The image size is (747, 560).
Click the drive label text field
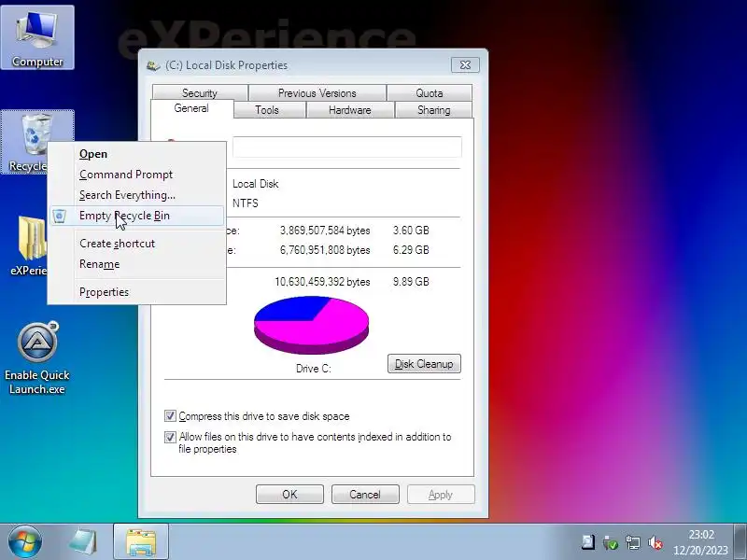[x=346, y=147]
